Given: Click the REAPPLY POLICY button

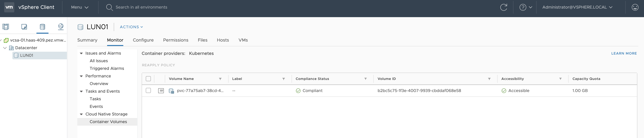Looking at the screenshot, I should pyautogui.click(x=158, y=65).
